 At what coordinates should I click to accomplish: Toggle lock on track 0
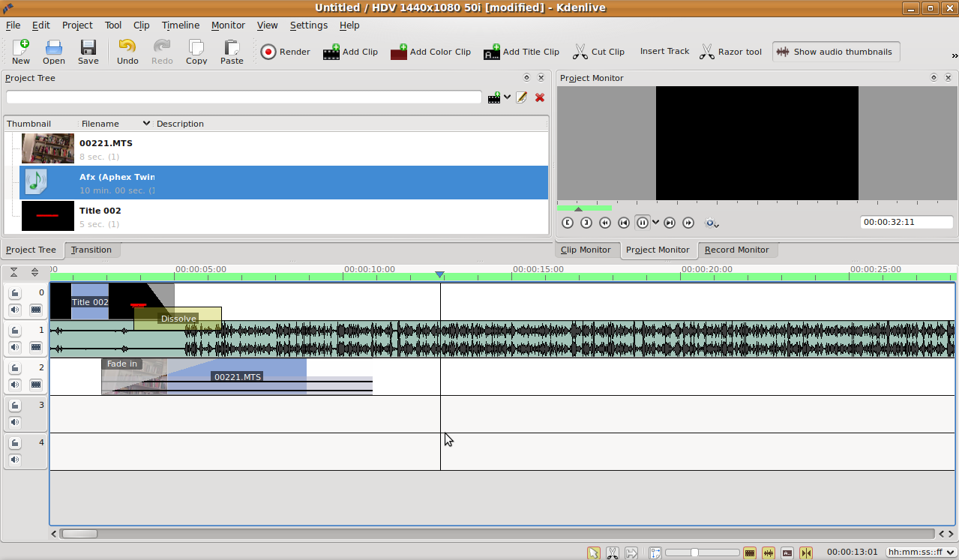15,293
